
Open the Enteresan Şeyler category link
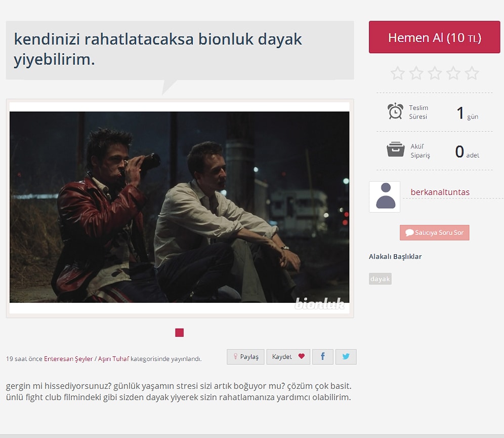click(68, 359)
